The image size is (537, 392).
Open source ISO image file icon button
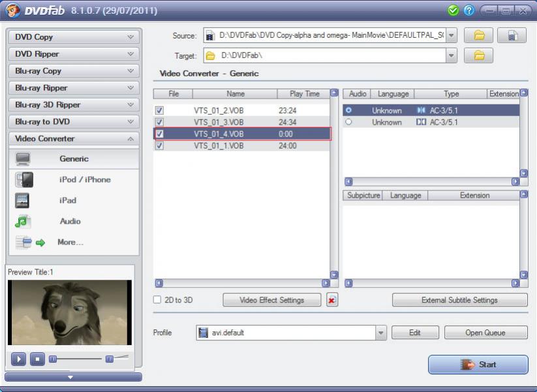click(512, 35)
